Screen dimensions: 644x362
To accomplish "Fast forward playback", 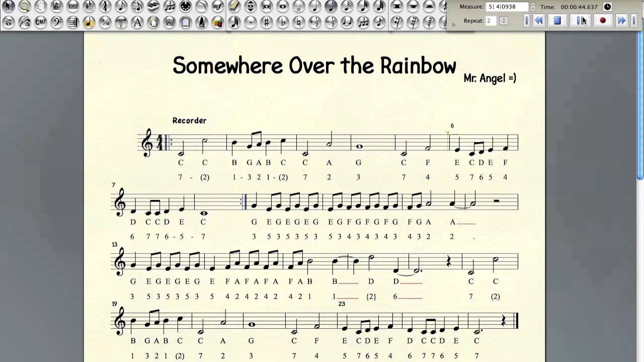I will 622,21.
